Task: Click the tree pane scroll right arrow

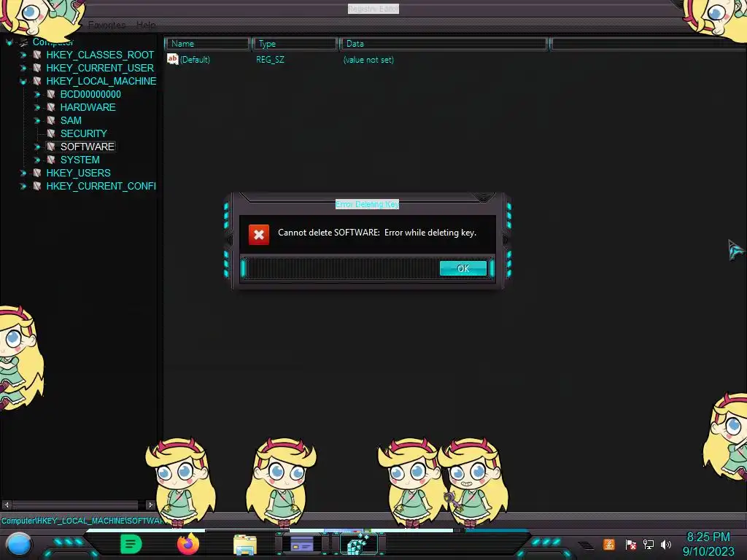Action: point(150,505)
